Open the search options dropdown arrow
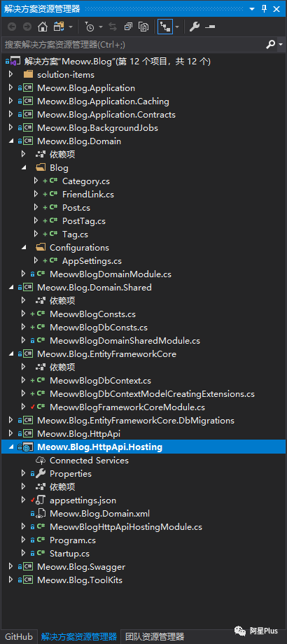287x644 pixels. [x=281, y=44]
